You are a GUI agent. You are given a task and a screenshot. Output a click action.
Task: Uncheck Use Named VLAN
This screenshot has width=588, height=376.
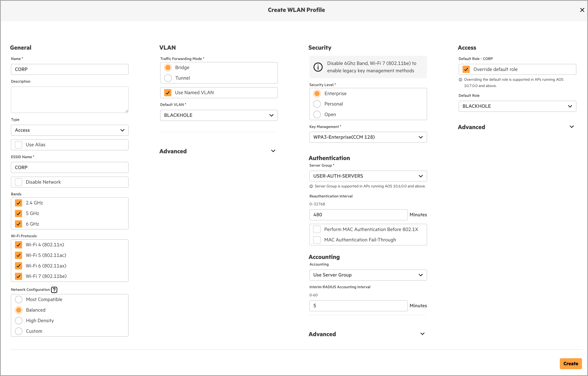click(168, 92)
